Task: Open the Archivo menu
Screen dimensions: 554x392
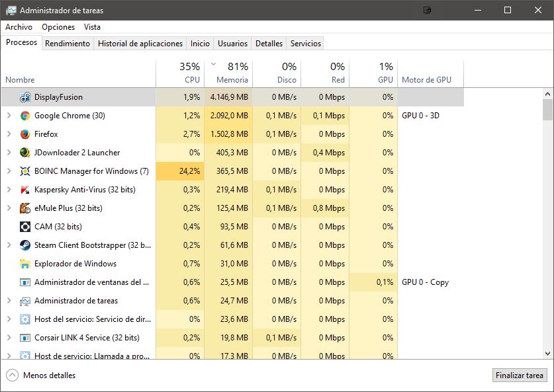Action: coord(19,27)
